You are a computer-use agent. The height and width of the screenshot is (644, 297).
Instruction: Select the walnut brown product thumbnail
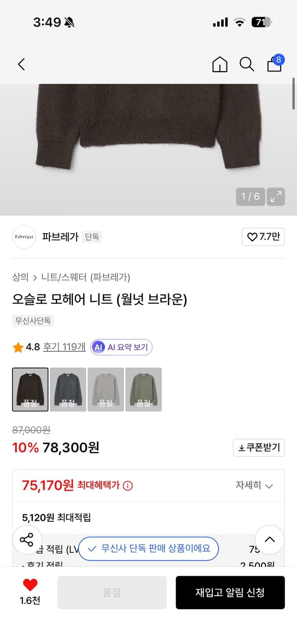(x=30, y=389)
